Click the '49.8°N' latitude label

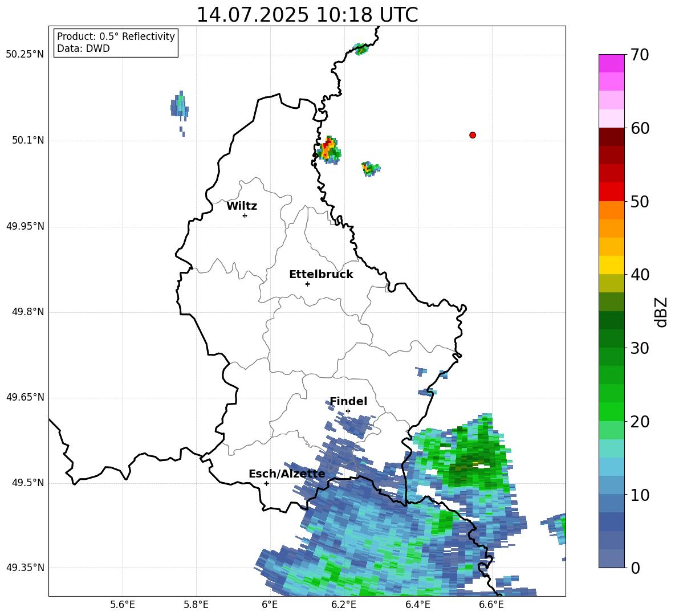27,312
